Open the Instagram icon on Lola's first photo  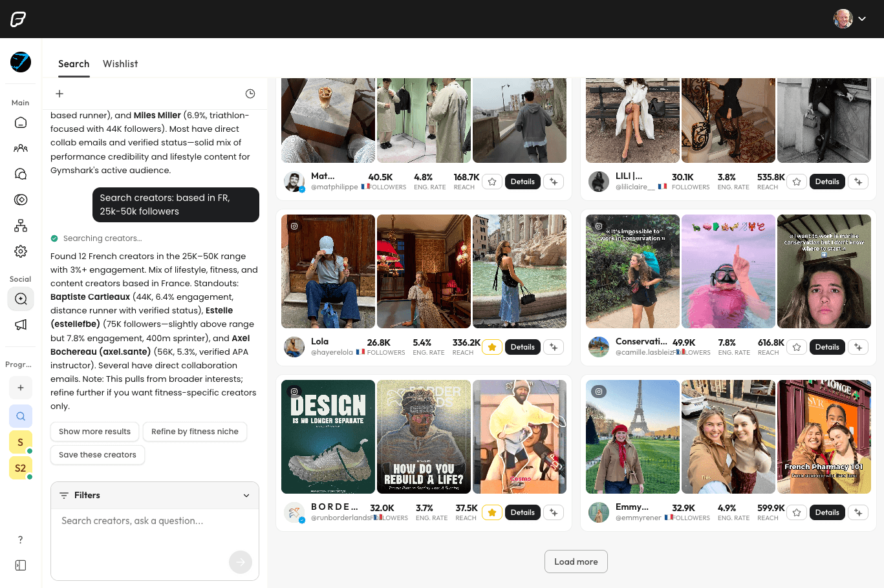(294, 225)
